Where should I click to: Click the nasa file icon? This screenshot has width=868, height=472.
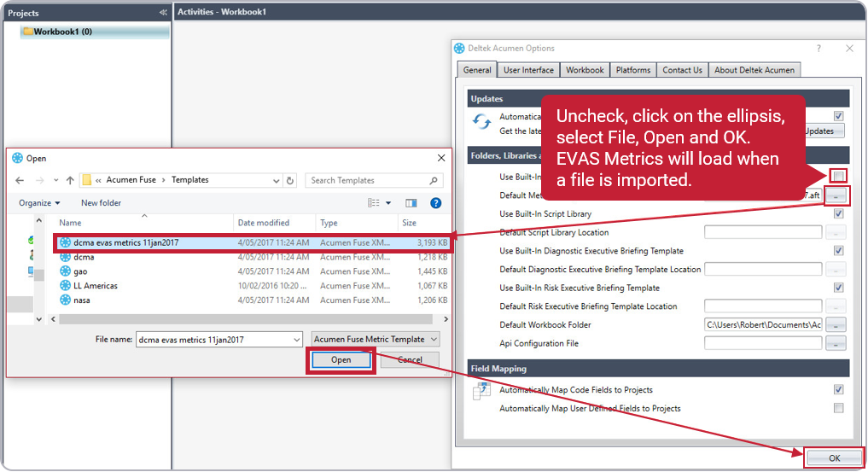pos(66,300)
